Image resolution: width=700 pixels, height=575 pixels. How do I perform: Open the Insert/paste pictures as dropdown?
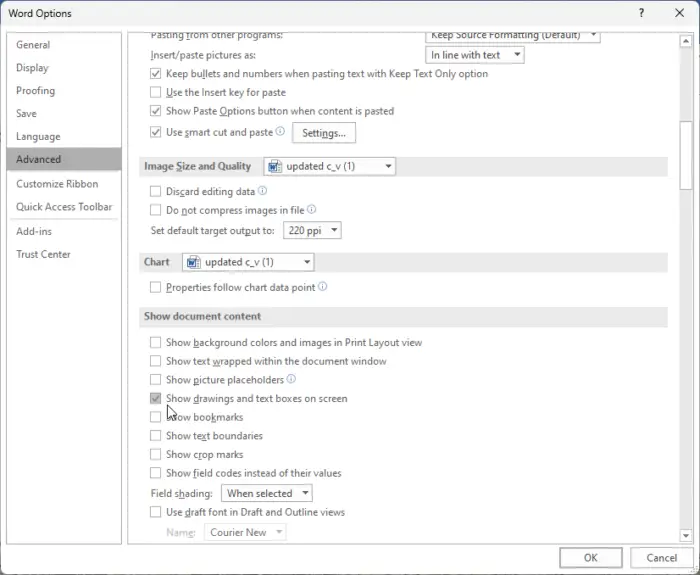(475, 55)
